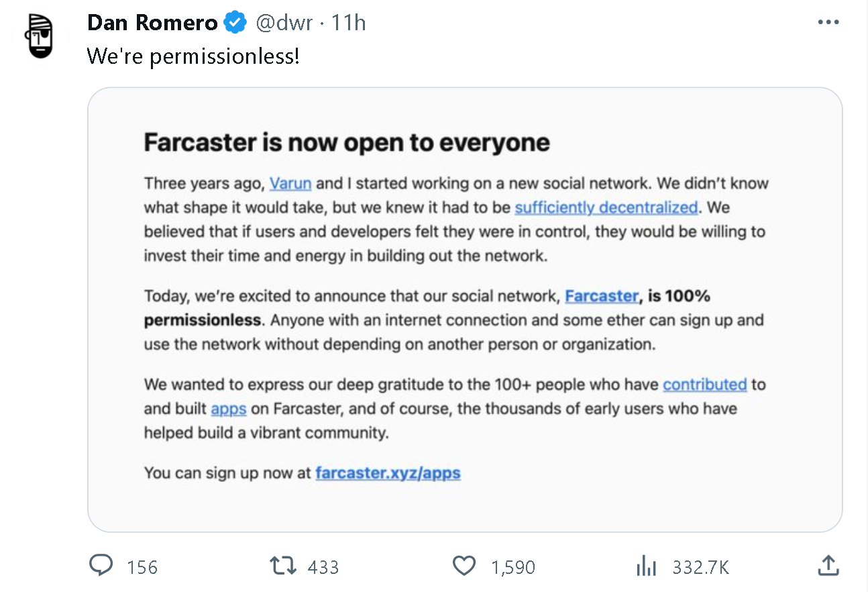Open the Varun link

[x=290, y=183]
